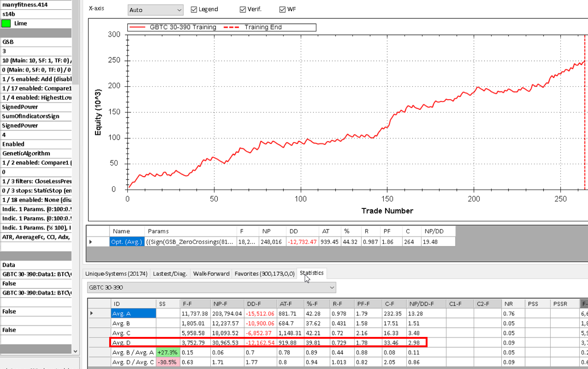This screenshot has height=369, width=588.
Task: Toggle the Legend checkbox
Action: [194, 10]
